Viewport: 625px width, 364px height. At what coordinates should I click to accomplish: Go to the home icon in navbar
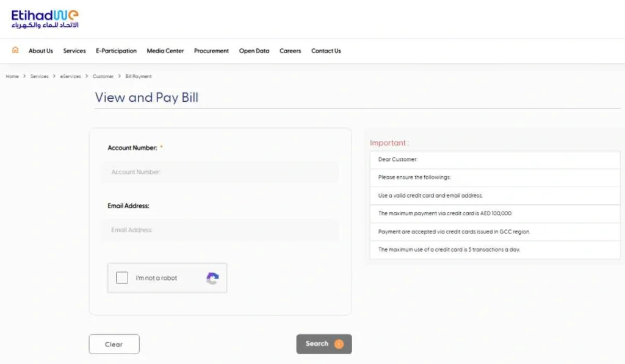click(15, 50)
